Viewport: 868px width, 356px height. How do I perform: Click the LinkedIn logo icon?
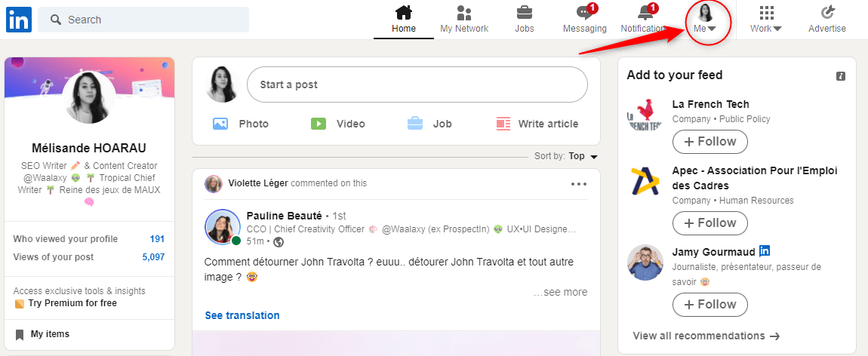click(19, 20)
